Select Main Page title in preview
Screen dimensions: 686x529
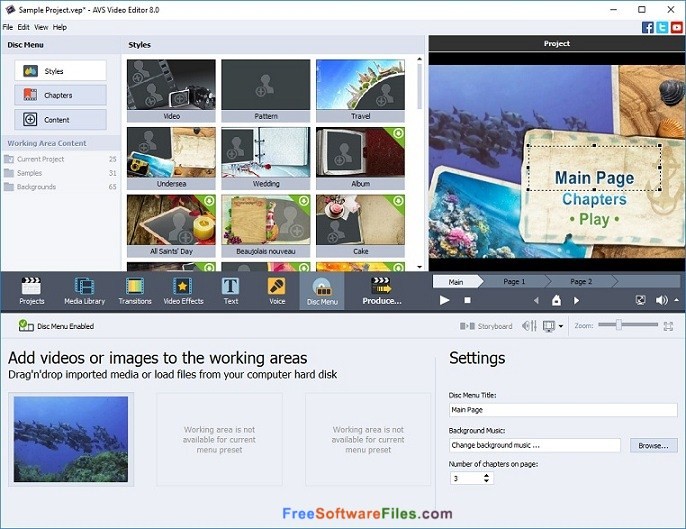594,178
